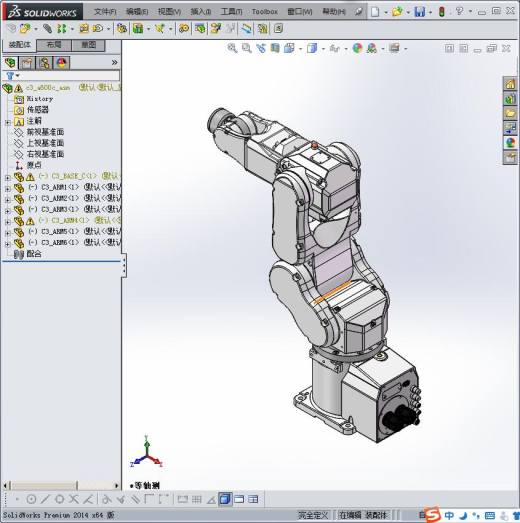Viewport: 520px width, 523px height.
Task: Click the New document icon
Action: (x=375, y=12)
